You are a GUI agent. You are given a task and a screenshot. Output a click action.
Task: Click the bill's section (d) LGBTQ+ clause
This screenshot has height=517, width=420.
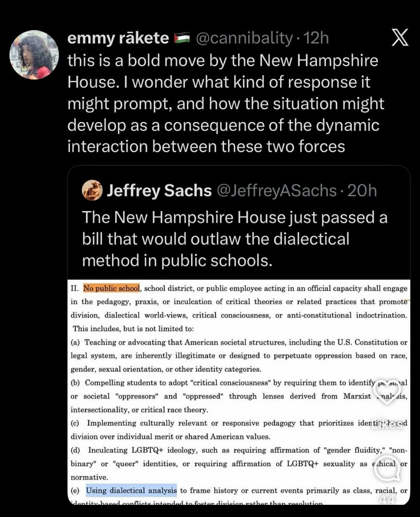point(239,464)
